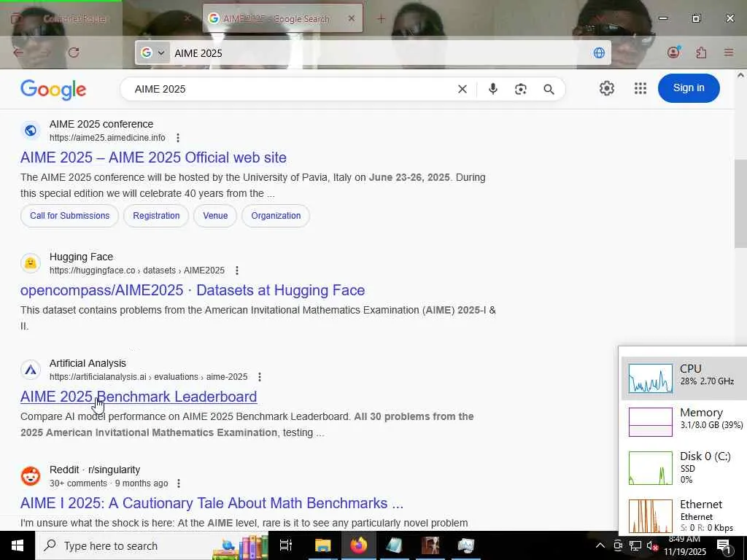Open the AIME 2025 Official web site result

coord(153,157)
